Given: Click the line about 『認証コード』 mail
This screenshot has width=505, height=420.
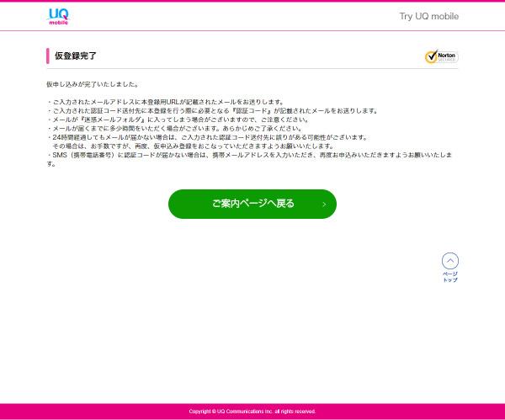Looking at the screenshot, I should [x=212, y=111].
